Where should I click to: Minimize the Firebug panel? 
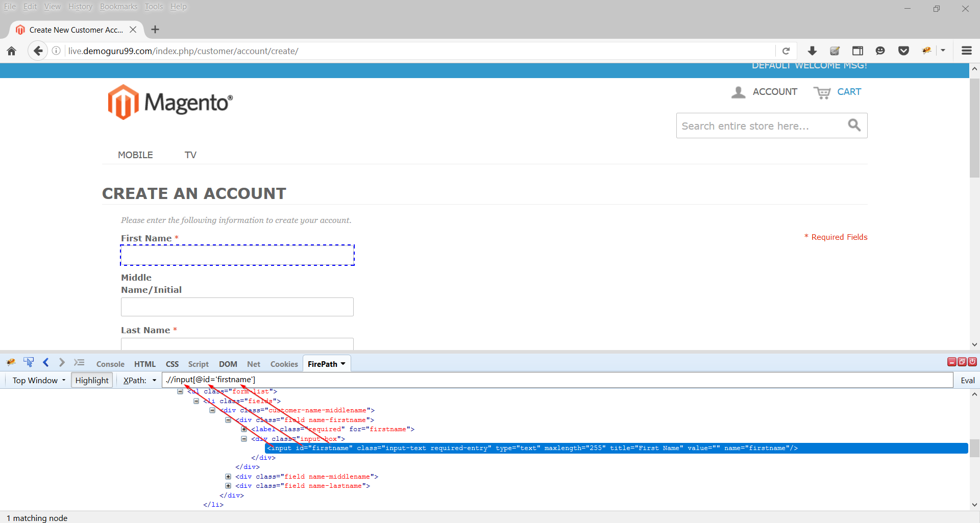(952, 362)
